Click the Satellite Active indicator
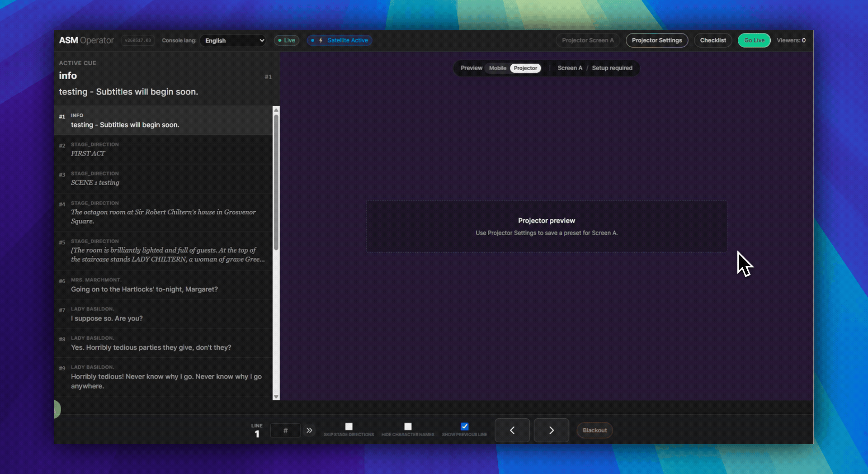Viewport: 868px width, 474px height. pyautogui.click(x=340, y=40)
